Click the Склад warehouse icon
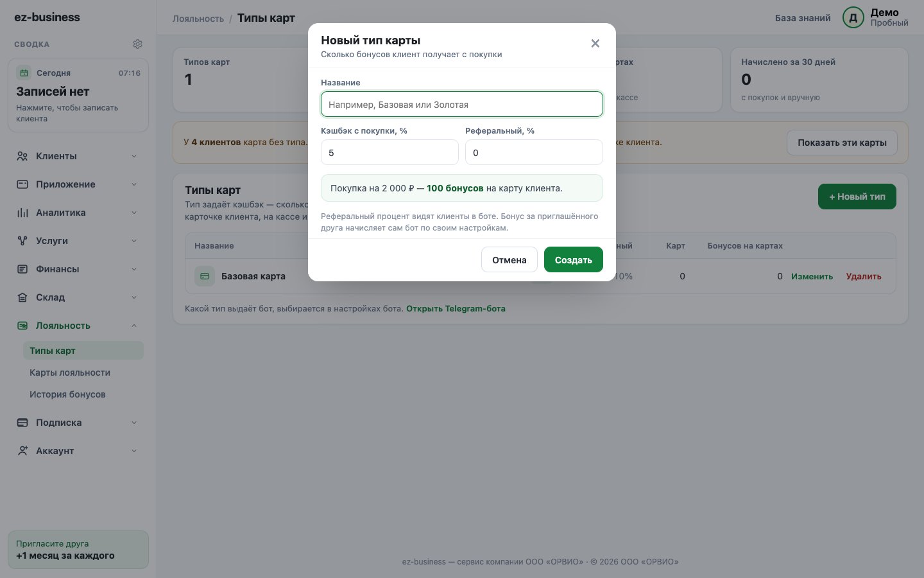Image resolution: width=924 pixels, height=578 pixels. point(22,297)
